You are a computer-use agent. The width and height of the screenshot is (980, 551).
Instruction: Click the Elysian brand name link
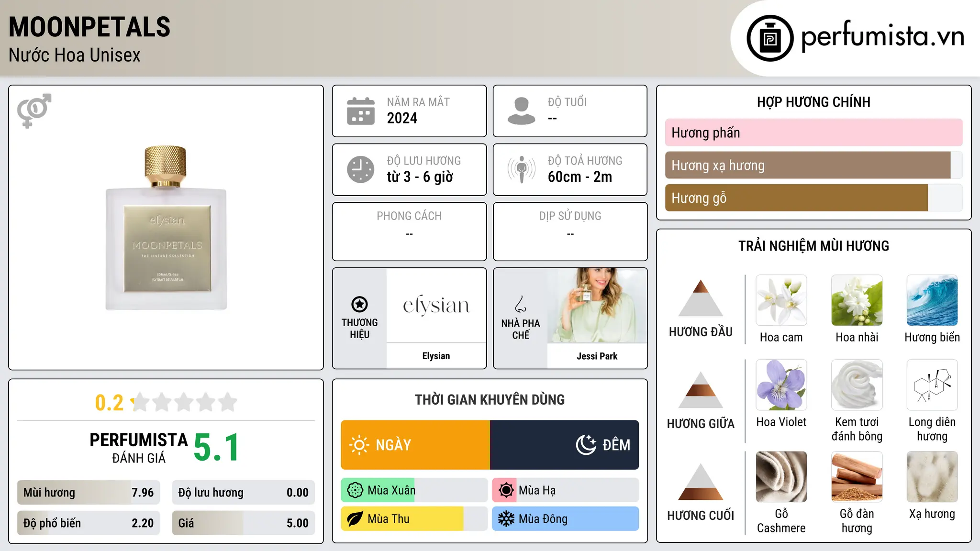coord(436,356)
